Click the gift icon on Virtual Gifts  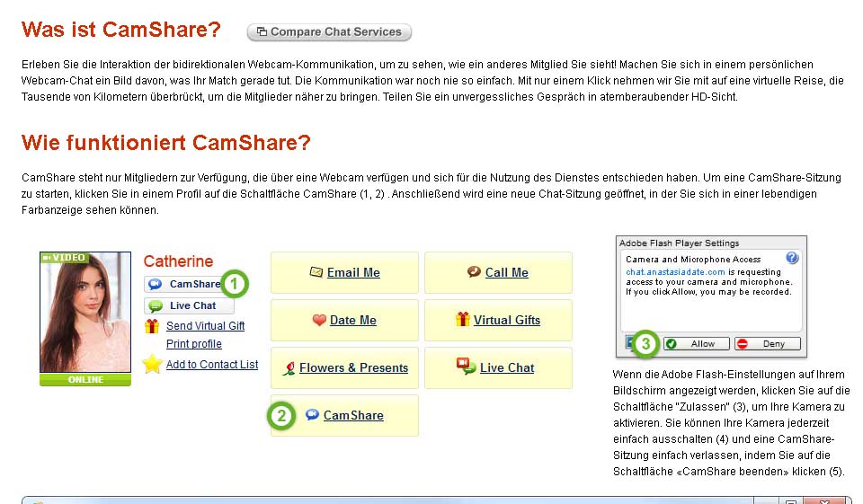coord(463,319)
